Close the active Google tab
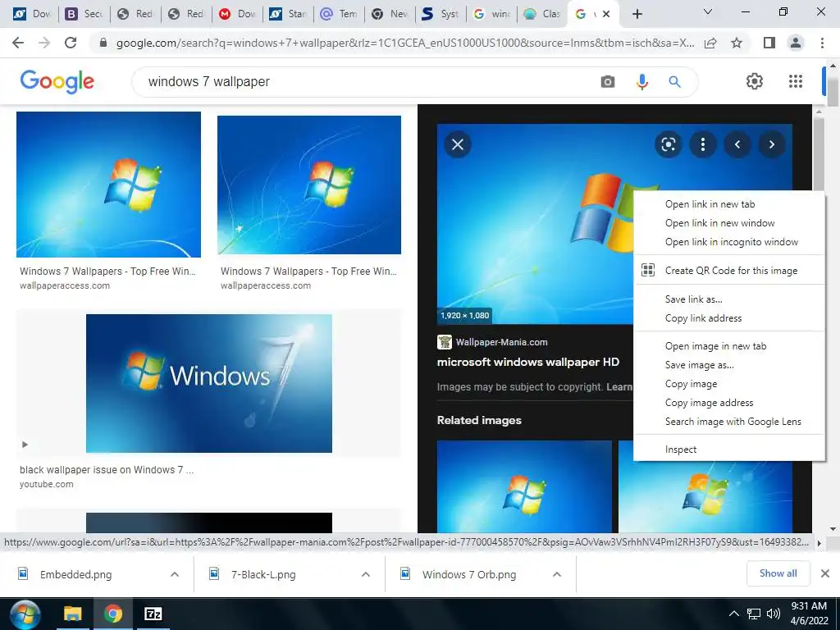840x630 pixels. click(606, 14)
